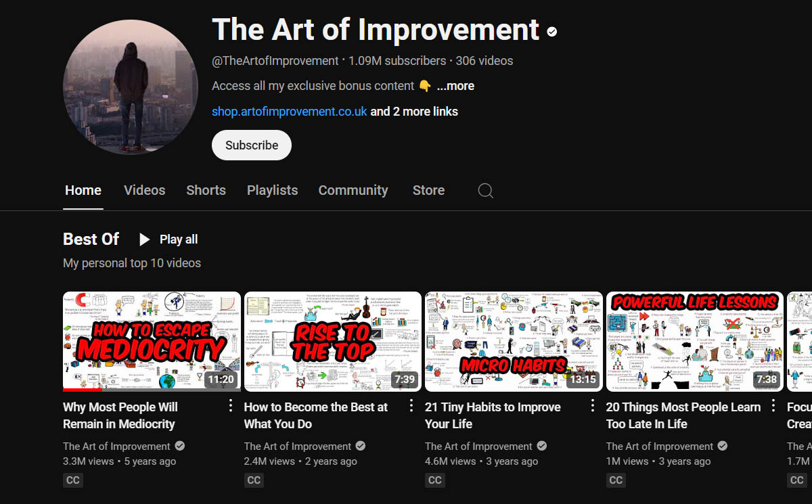The image size is (812, 504).
Task: Open channel name under 20 Things Most People Learn
Action: [x=660, y=446]
